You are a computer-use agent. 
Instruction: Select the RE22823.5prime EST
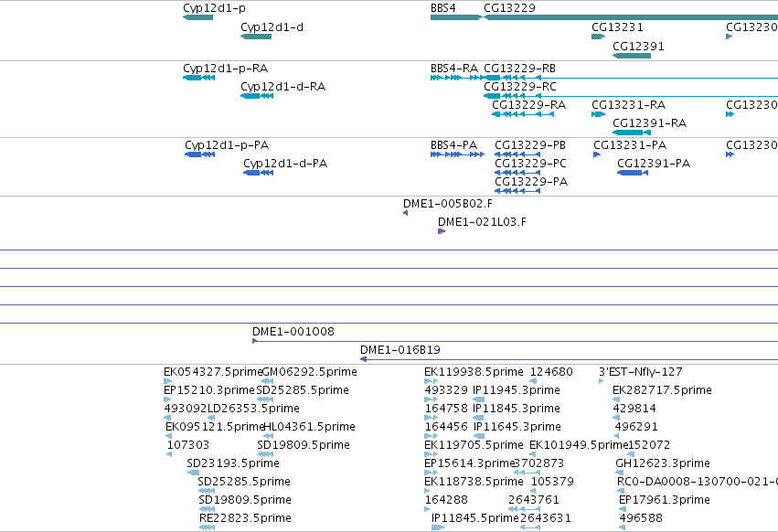[207, 527]
